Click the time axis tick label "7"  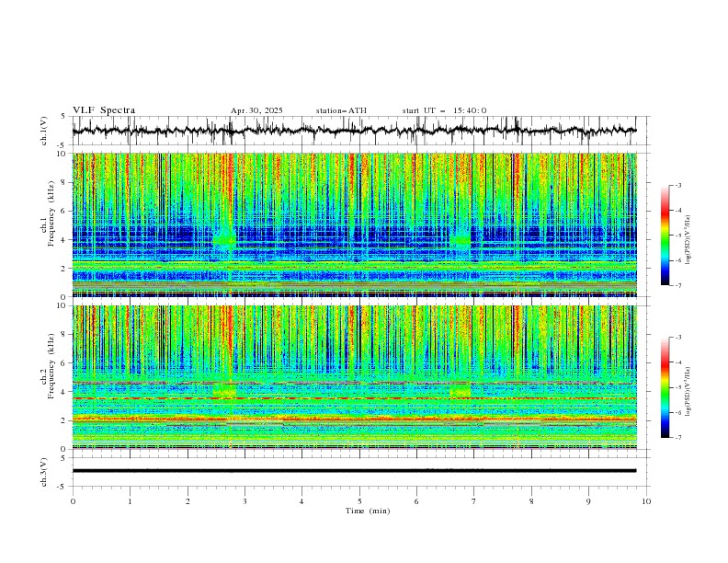click(x=474, y=501)
